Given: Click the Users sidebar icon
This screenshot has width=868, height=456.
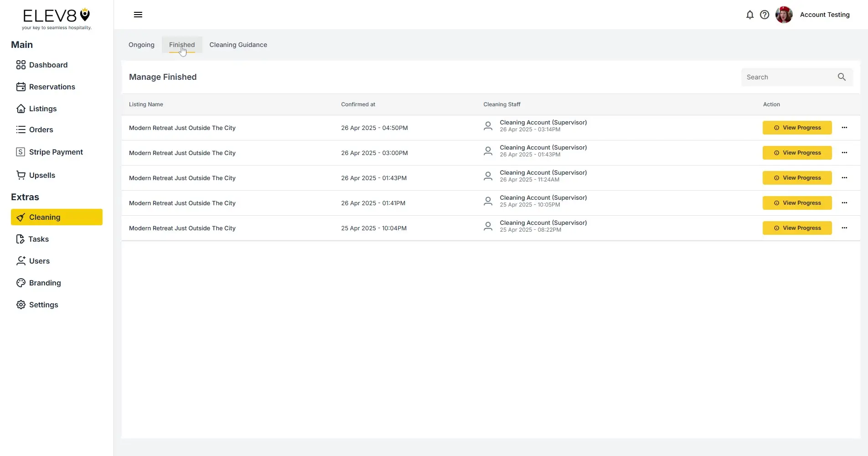Looking at the screenshot, I should pyautogui.click(x=21, y=261).
